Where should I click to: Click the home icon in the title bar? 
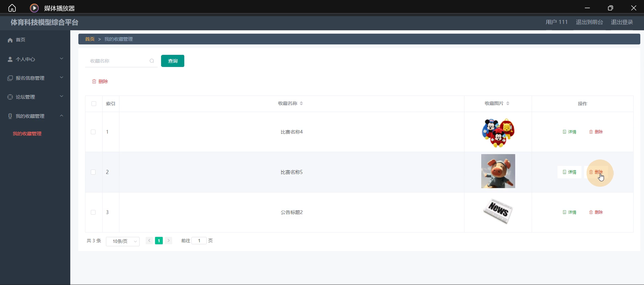pyautogui.click(x=12, y=8)
